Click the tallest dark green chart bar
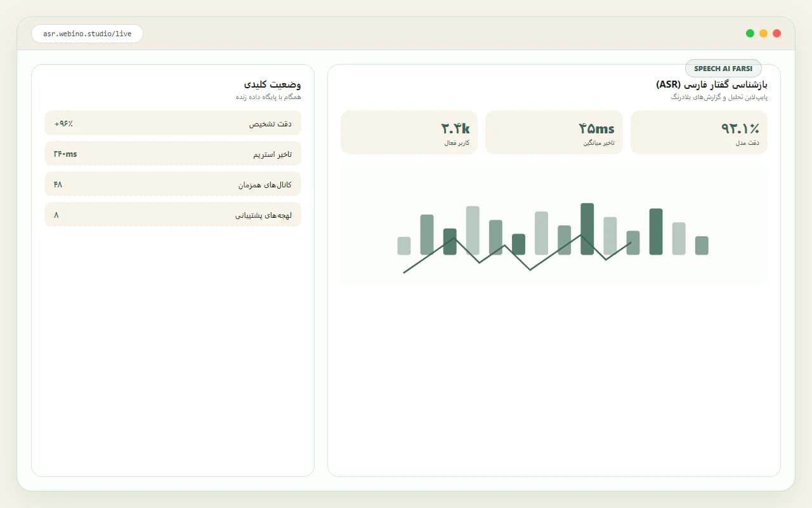 (x=587, y=229)
